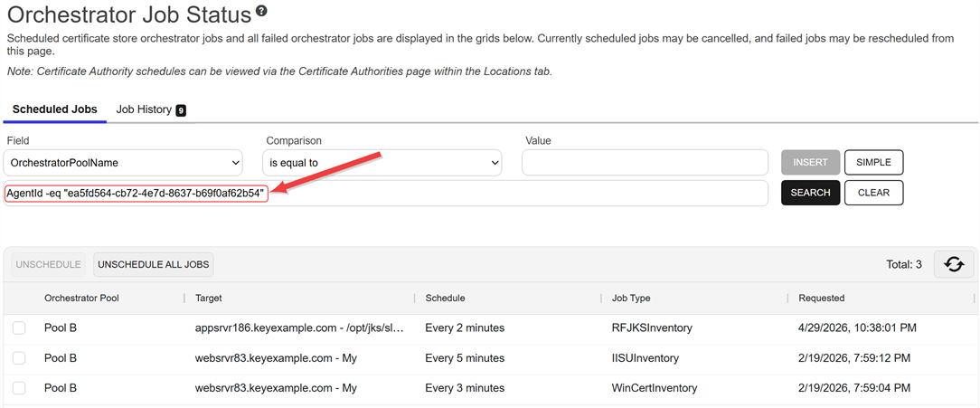Click the 2/19/2026, 7:59:12 PM requested cell
The height and width of the screenshot is (408, 980).
[x=854, y=358]
